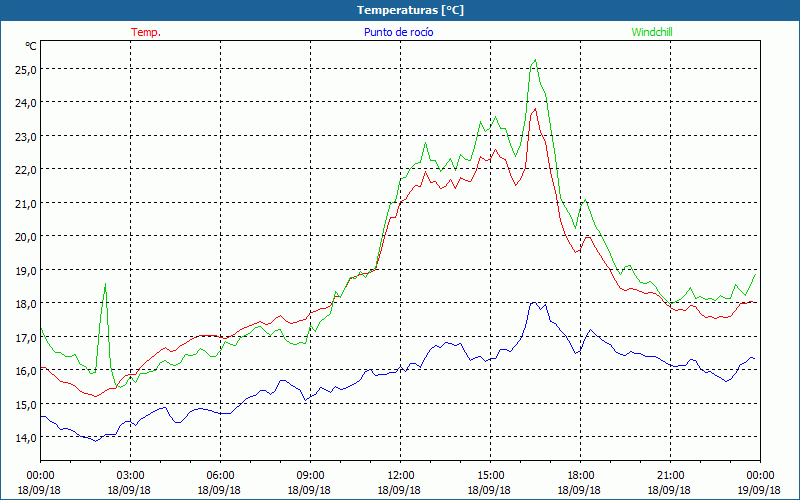The width and height of the screenshot is (800, 500).
Task: Click the '03:00' time axis label
Action: 130,476
